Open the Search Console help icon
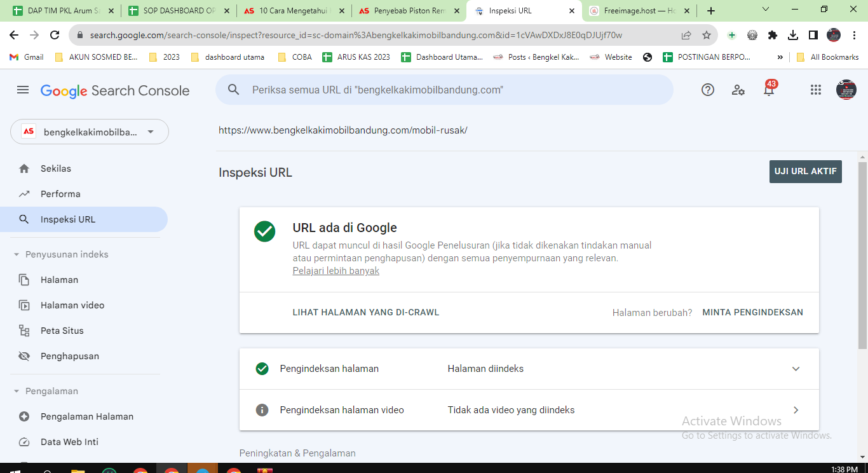The width and height of the screenshot is (868, 473). (708, 90)
